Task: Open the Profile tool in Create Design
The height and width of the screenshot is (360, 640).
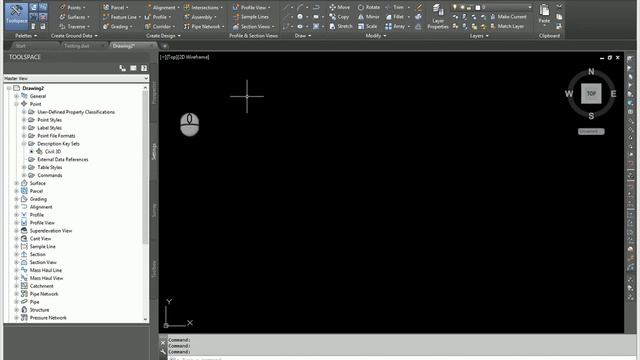Action: click(x=158, y=17)
